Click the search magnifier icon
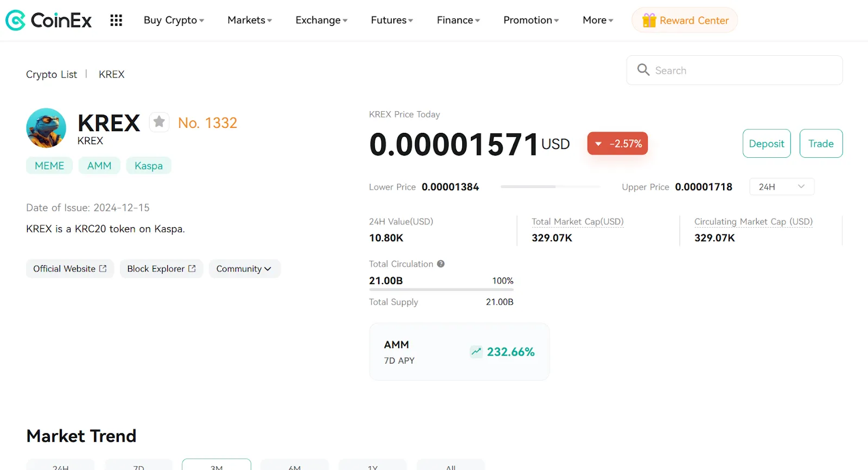The width and height of the screenshot is (868, 470). [643, 70]
